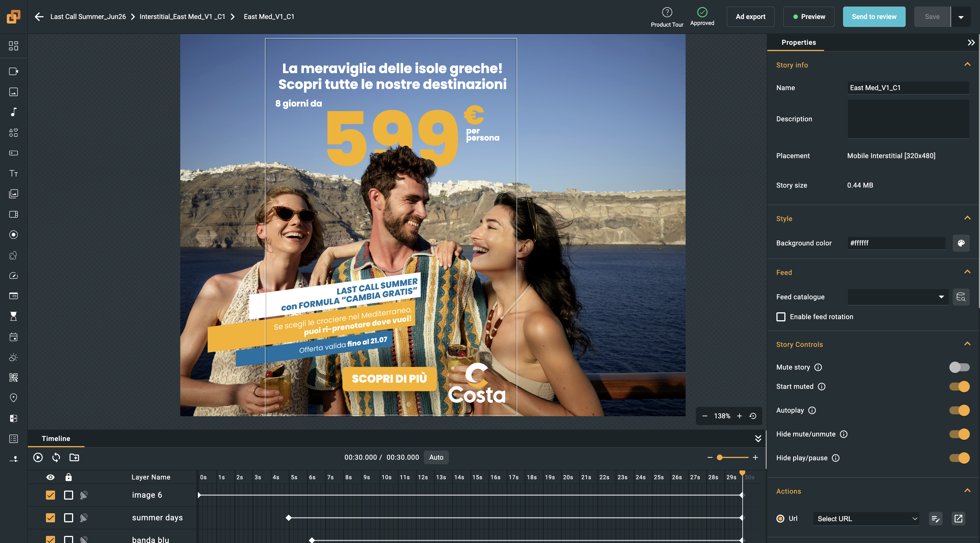This screenshot has height=543, width=980.
Task: Collapse the Style section
Action: [967, 218]
